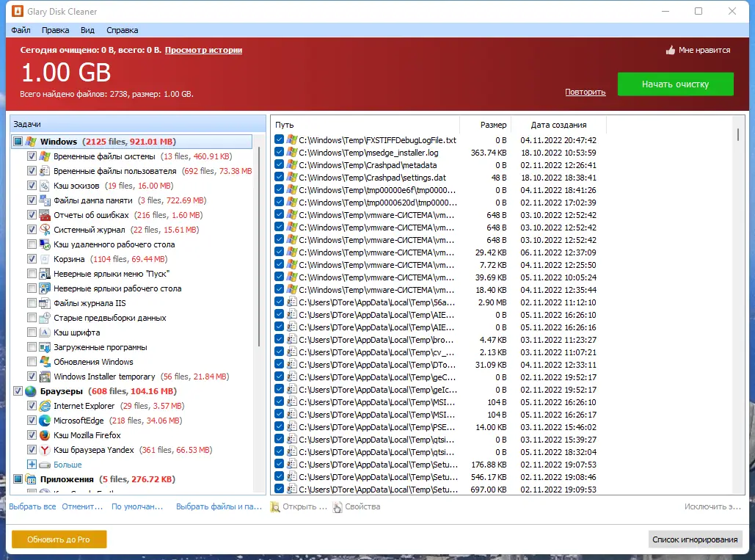This screenshot has height=560, width=755.
Task: Click the 'Открыть …' toolbar item
Action: tap(299, 506)
